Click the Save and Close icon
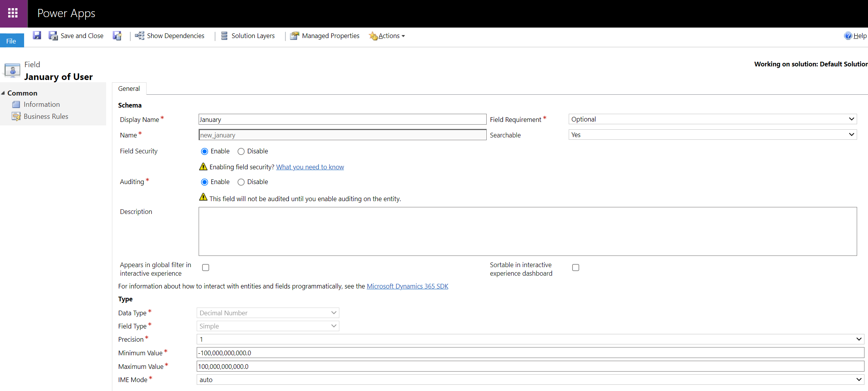The image size is (868, 391). pos(53,36)
